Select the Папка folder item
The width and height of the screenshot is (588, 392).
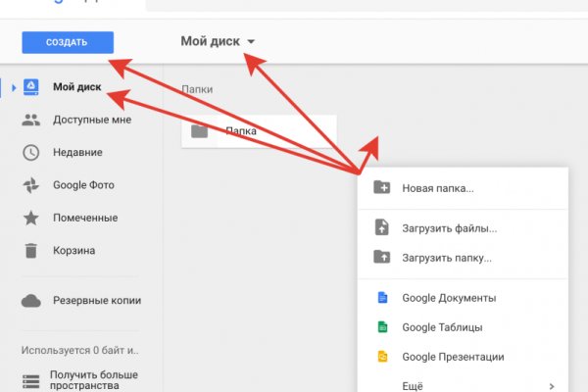tap(258, 130)
